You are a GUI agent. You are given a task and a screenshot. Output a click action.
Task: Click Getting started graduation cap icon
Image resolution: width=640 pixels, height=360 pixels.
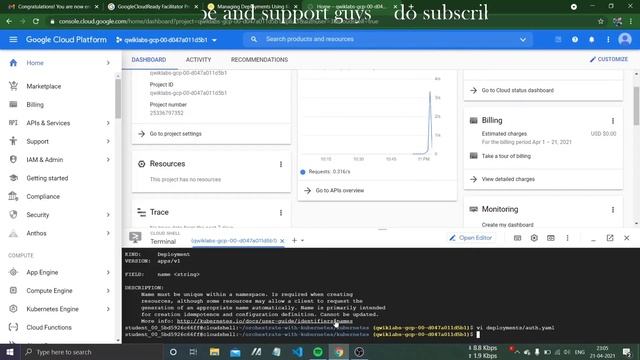click(x=13, y=178)
